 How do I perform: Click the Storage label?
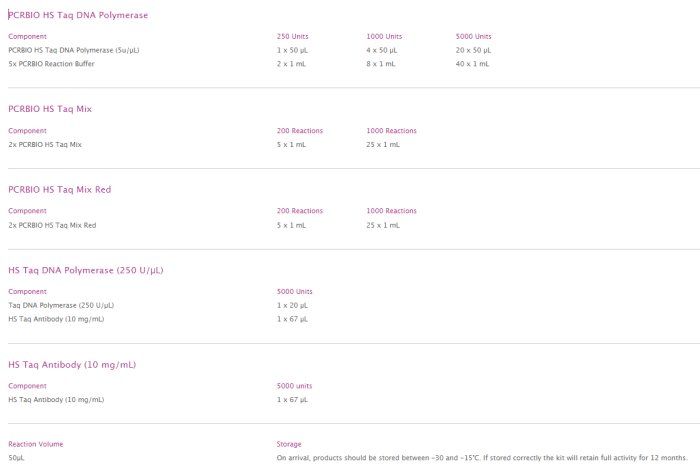[289, 444]
